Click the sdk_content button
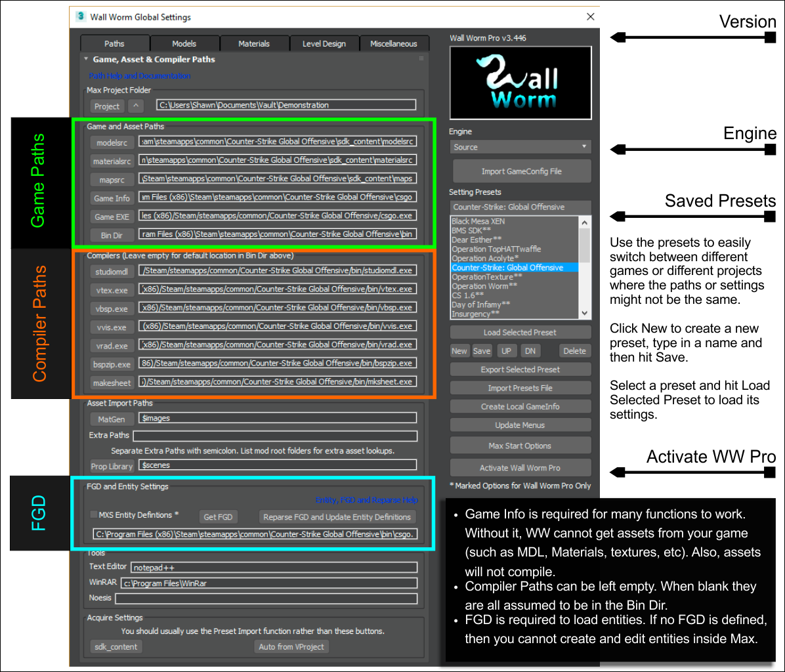This screenshot has width=785, height=672. coord(116,646)
